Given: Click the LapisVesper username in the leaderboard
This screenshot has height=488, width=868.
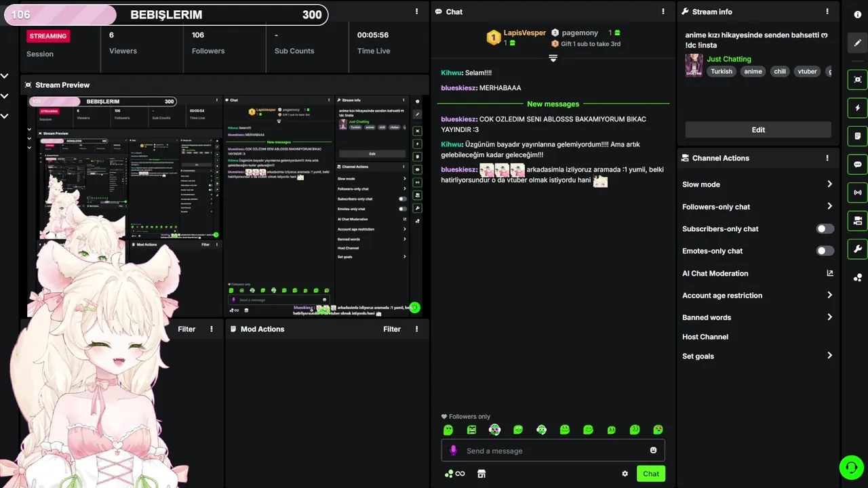Looking at the screenshot, I should point(525,33).
